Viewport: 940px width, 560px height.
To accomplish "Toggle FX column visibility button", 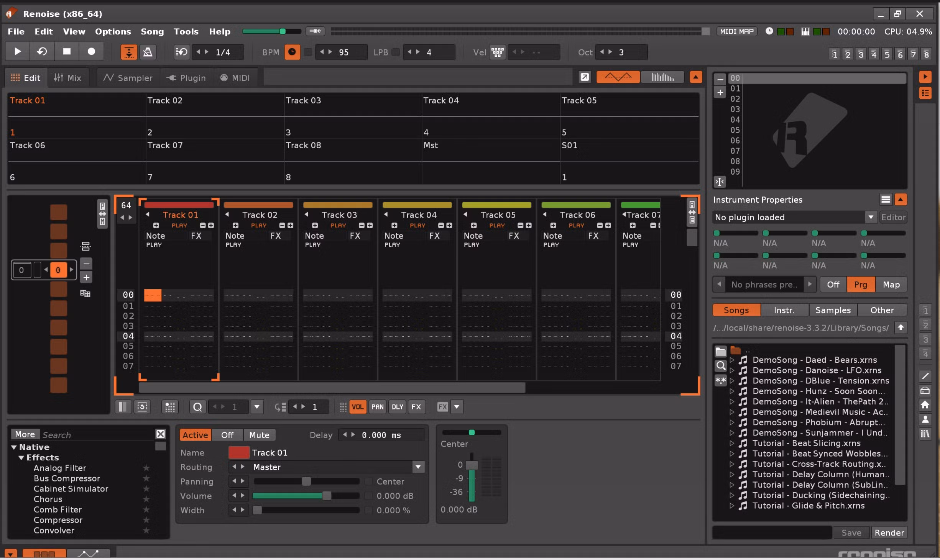I will 416,407.
